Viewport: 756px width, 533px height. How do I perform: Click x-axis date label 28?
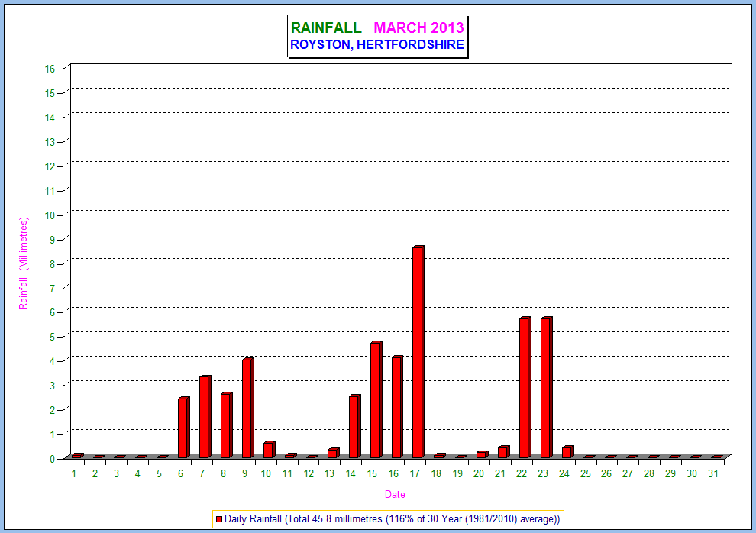[649, 473]
